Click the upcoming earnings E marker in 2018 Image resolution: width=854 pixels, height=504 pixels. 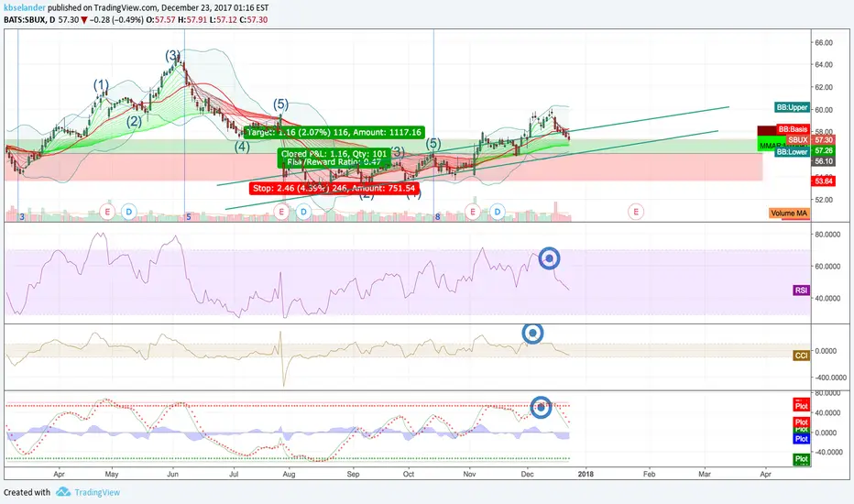(x=636, y=212)
